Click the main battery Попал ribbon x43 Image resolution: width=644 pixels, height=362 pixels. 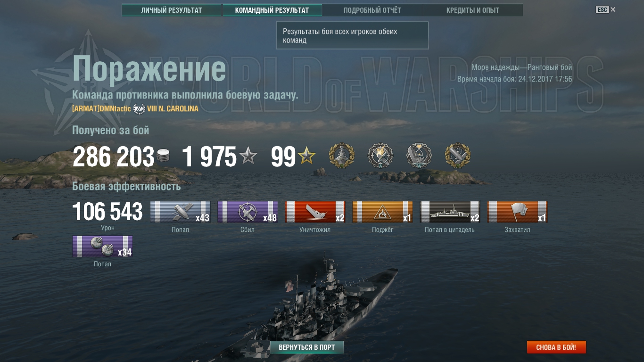coord(180,212)
